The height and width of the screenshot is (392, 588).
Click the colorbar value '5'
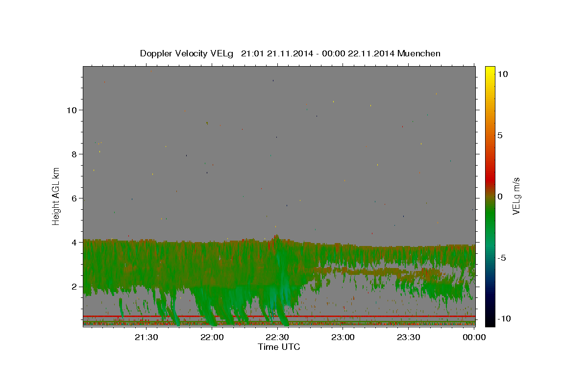[500, 135]
